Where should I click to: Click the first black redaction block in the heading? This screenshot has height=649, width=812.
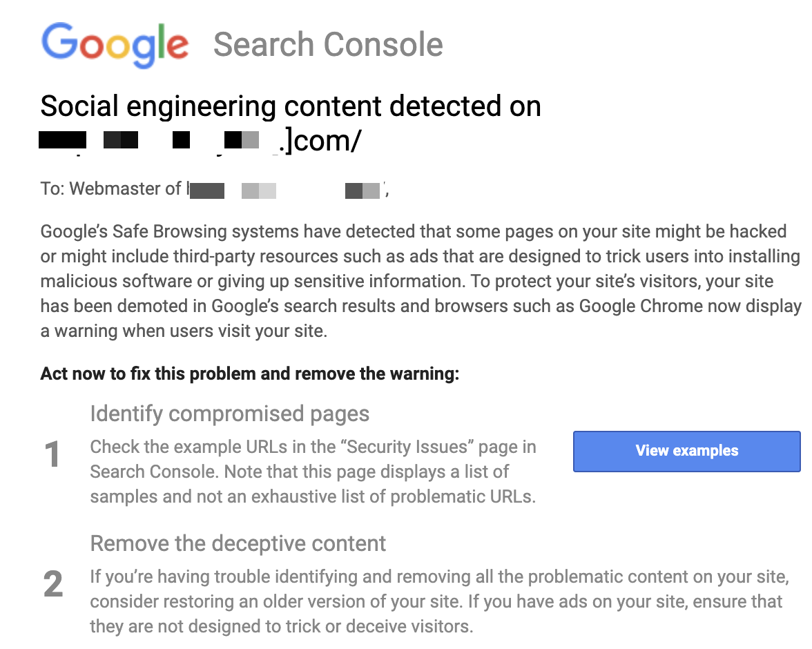coord(62,140)
